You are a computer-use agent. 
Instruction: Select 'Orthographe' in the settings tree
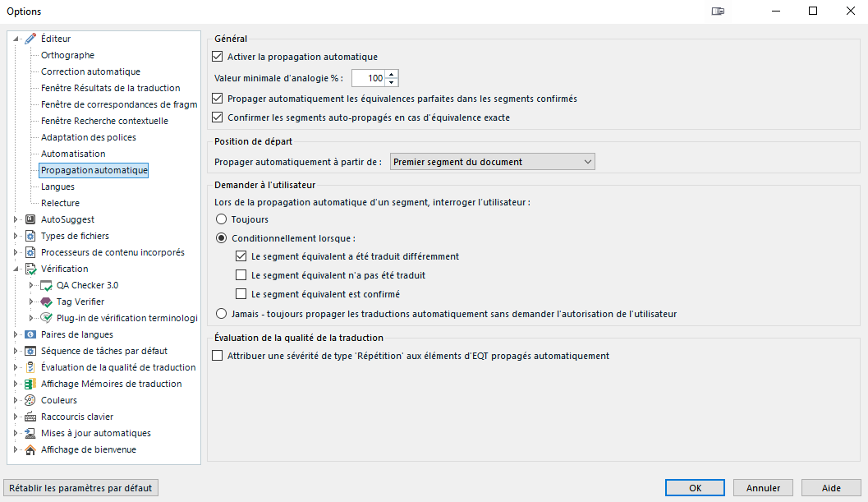click(x=67, y=54)
